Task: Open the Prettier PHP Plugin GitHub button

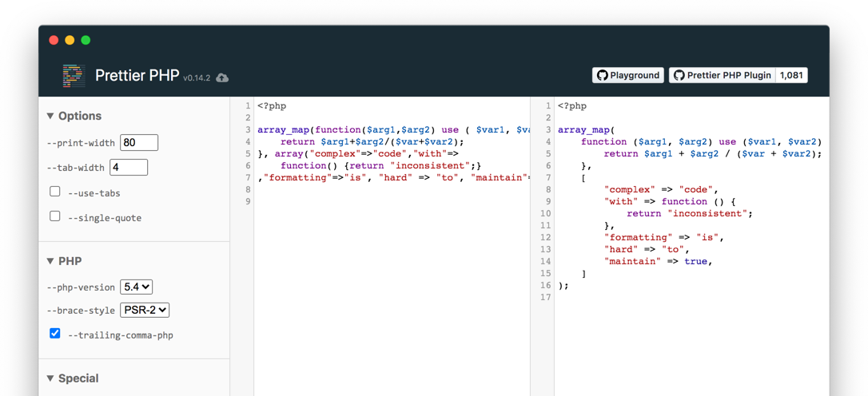Action: (x=722, y=76)
